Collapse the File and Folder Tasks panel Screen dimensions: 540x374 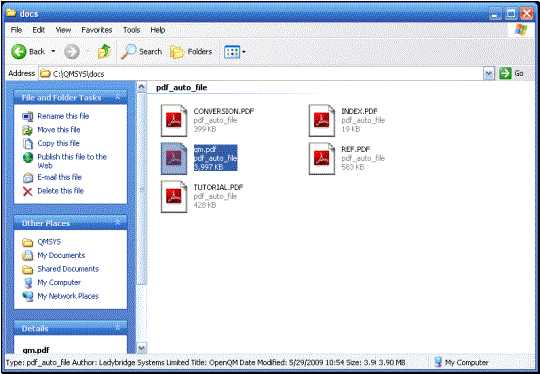click(118, 97)
